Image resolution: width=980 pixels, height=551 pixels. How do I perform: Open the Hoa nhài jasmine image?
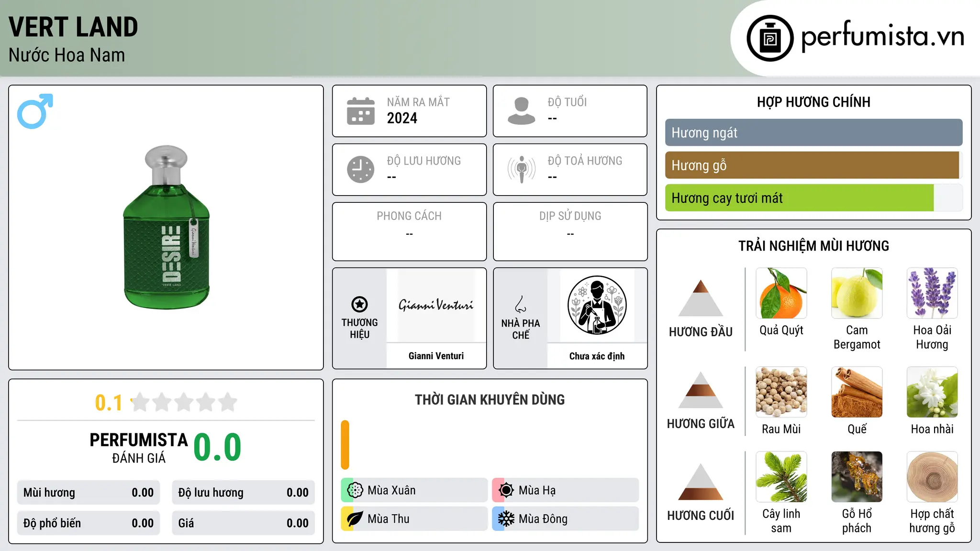click(932, 392)
